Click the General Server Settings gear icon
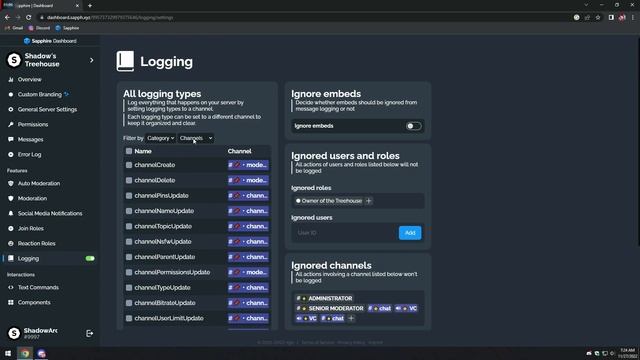This screenshot has width=640, height=360. point(11,109)
